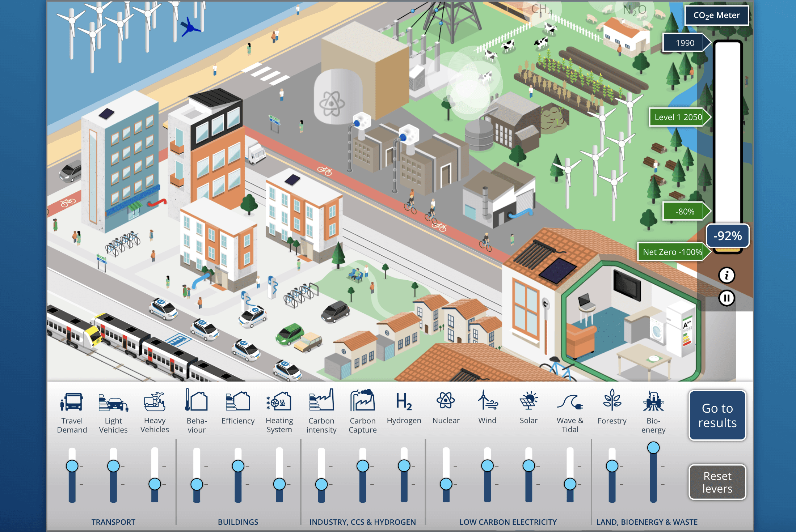Click the Net Zero -100% marker
796x532 pixels.
[672, 252]
